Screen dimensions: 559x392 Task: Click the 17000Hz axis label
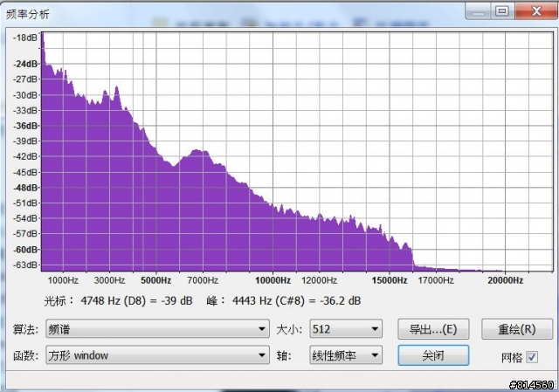pyautogui.click(x=436, y=280)
